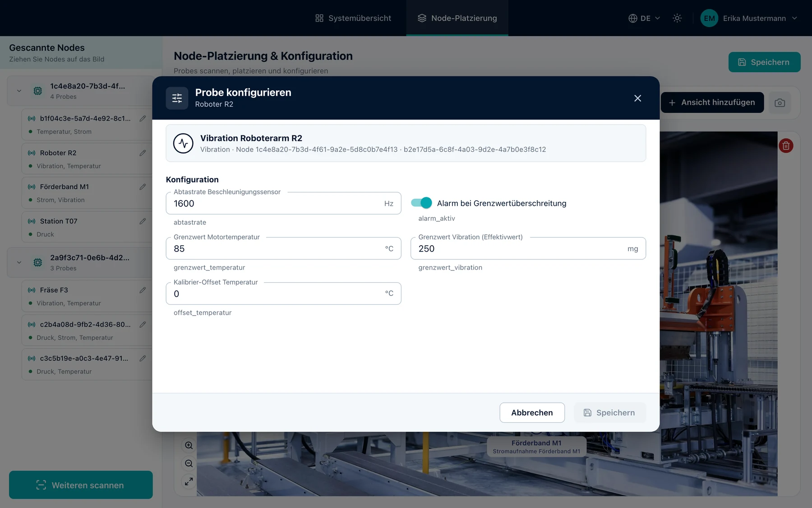Click the zoom out magnifier icon
Image resolution: width=812 pixels, height=508 pixels.
[189, 464]
